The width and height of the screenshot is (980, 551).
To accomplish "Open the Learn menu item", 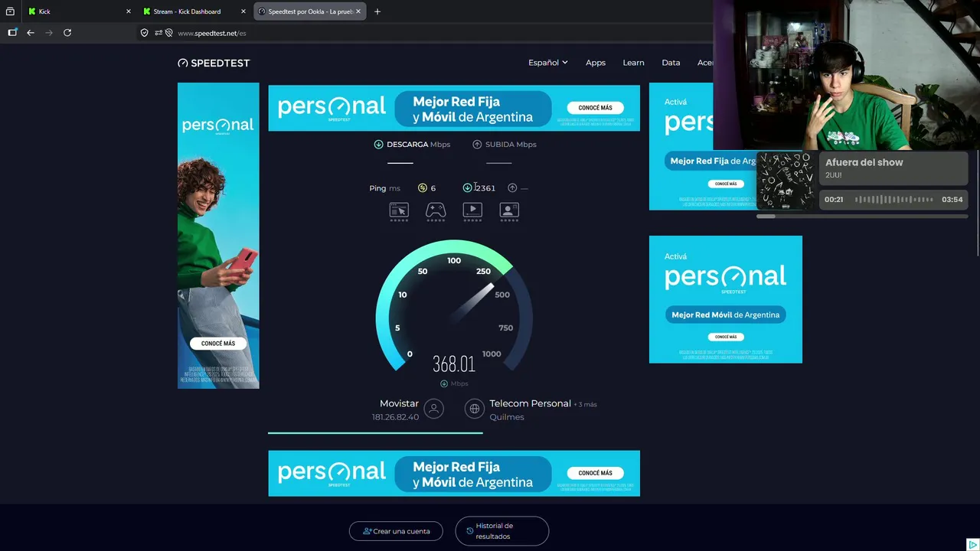I will click(x=633, y=63).
